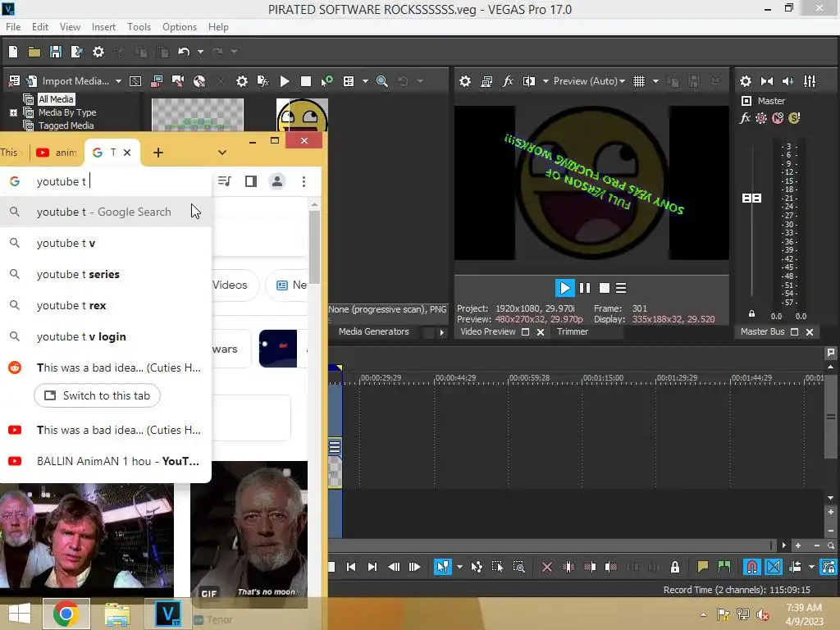Stop the video preview playback
The width and height of the screenshot is (840, 630).
point(605,288)
